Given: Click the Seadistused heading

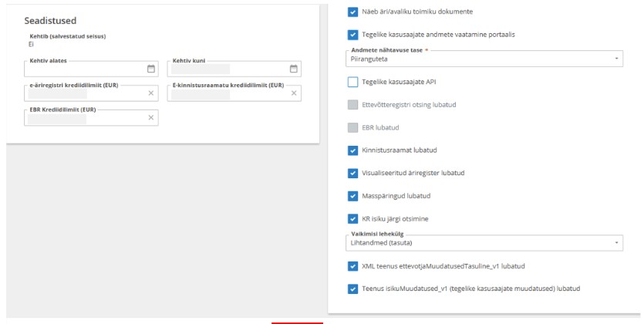Looking at the screenshot, I should point(50,21).
